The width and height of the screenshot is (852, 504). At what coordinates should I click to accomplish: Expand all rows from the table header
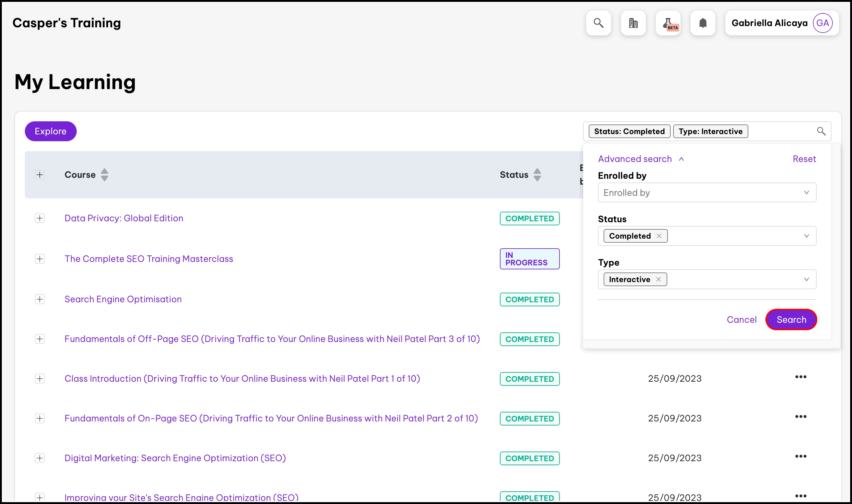[x=40, y=175]
